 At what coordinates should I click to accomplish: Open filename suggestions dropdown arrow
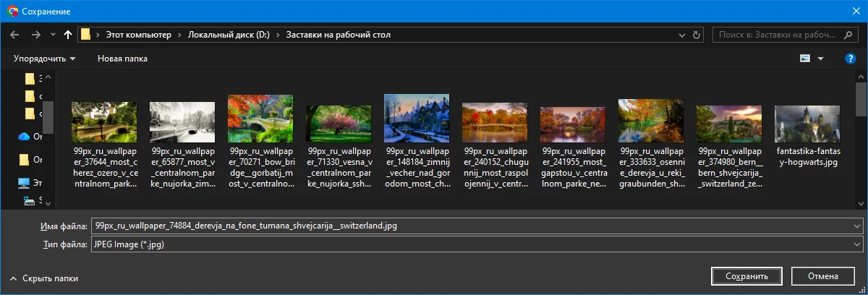coord(857,226)
